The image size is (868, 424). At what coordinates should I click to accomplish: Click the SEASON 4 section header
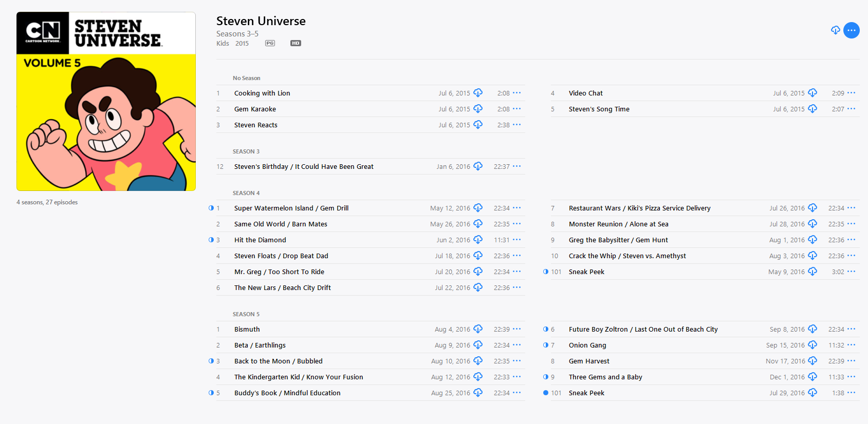point(246,193)
